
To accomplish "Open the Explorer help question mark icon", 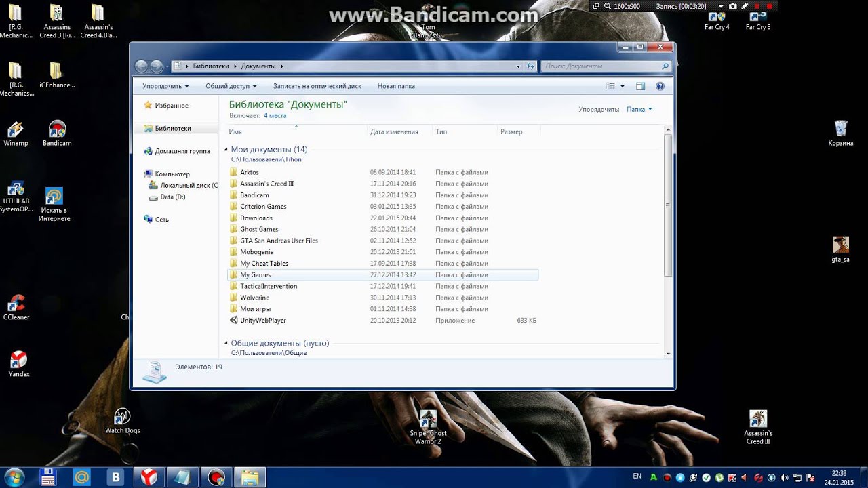I will click(x=660, y=86).
